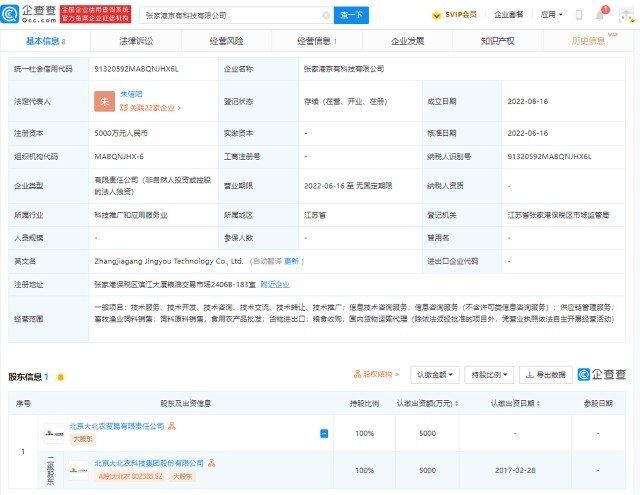Screen dimensions: 640x495
Task: Click the Qcc.com logo icon
Action: (10, 14)
